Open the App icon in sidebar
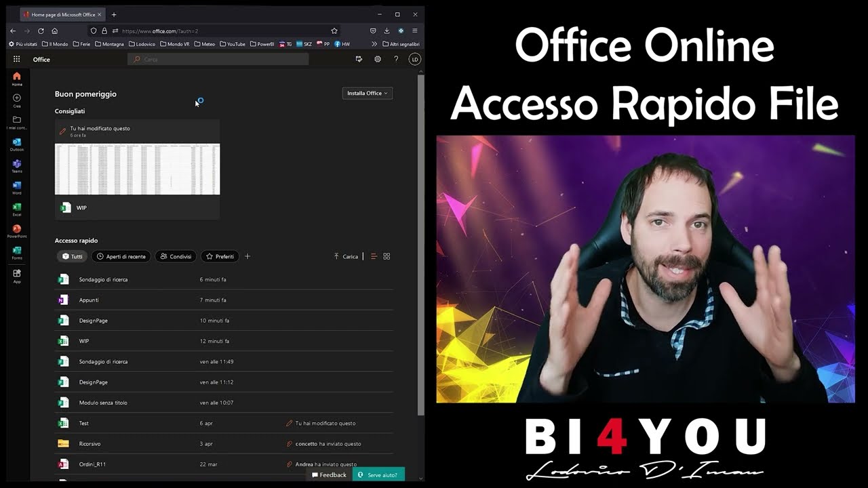Screen dimensions: 868x488 pos(17,275)
